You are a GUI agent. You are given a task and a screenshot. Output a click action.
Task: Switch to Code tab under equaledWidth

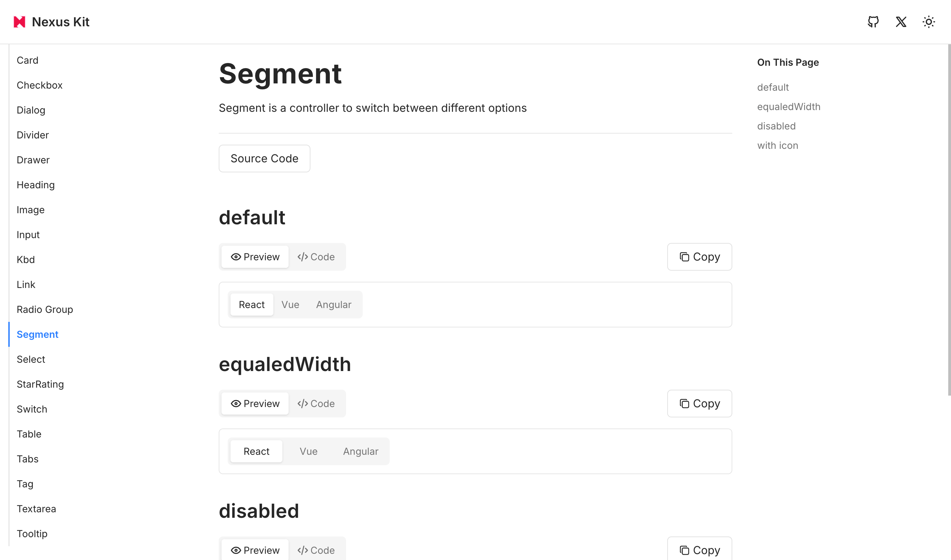[316, 404]
